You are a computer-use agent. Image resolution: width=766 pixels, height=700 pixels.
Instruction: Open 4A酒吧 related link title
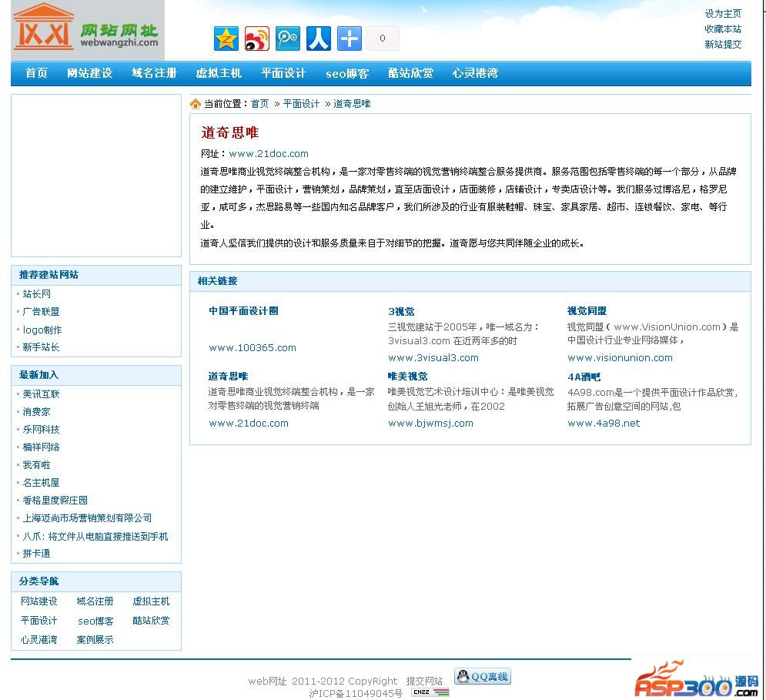coord(584,377)
